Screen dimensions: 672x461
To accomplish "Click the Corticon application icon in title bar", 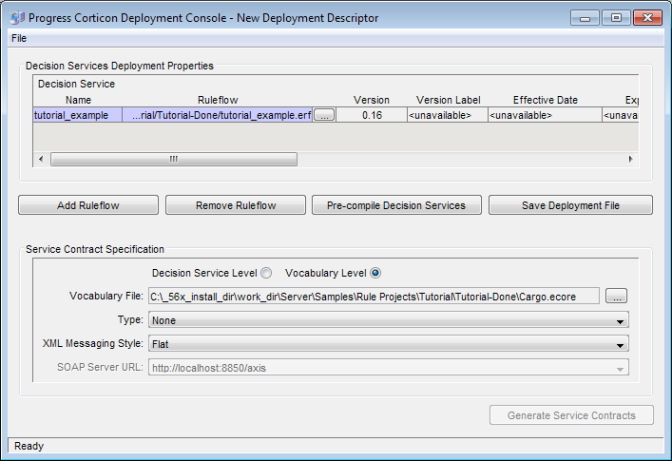I will point(18,18).
